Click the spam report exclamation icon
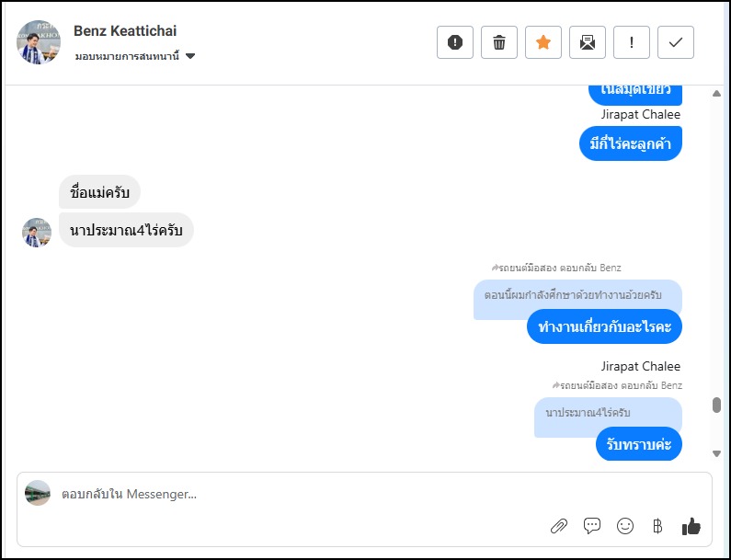This screenshot has width=731, height=560. (455, 42)
